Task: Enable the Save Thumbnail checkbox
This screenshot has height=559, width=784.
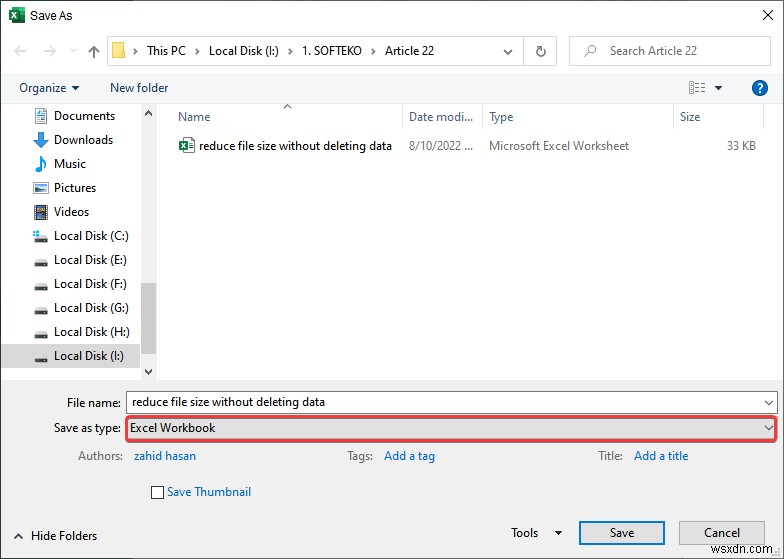Action: (x=158, y=492)
